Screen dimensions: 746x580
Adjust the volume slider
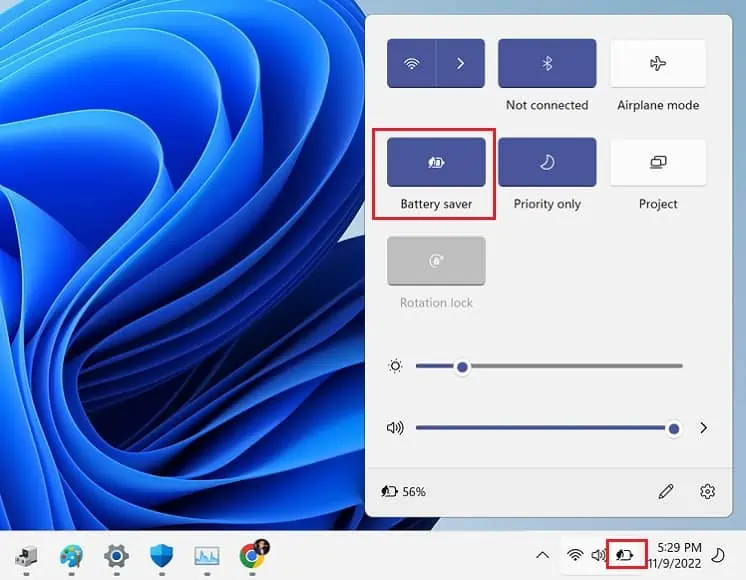547,428
